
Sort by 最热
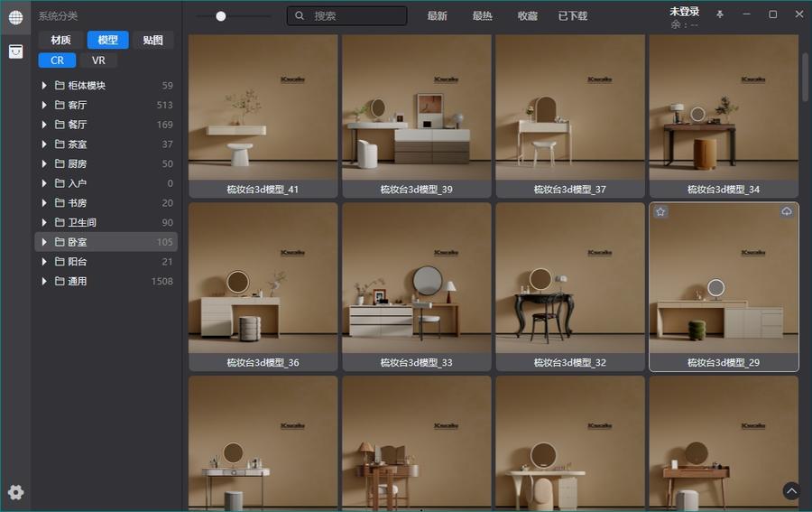[x=482, y=16]
